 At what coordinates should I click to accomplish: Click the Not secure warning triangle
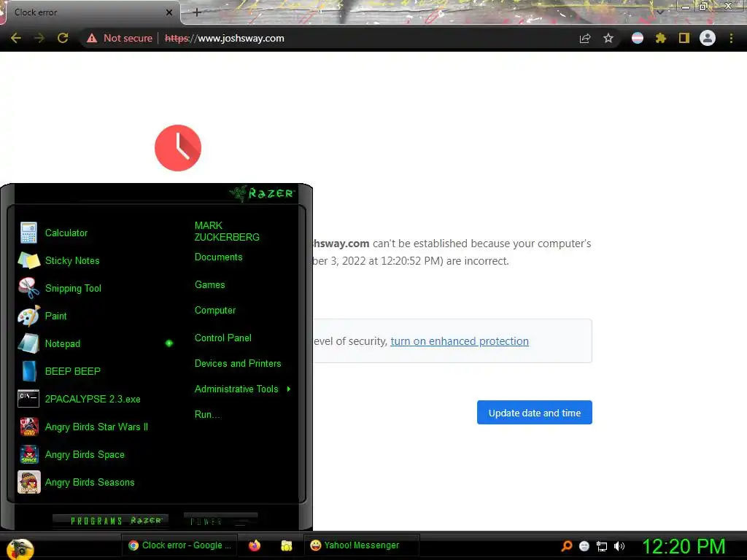pos(92,38)
